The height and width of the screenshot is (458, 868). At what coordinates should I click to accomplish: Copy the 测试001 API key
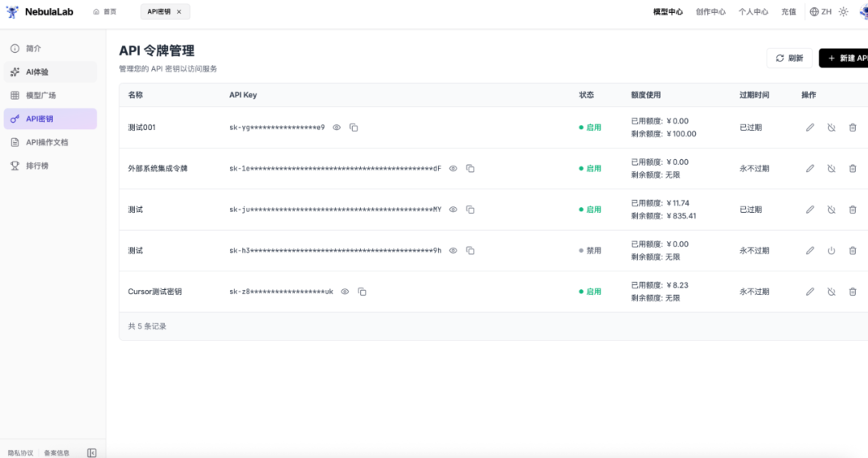pos(354,127)
